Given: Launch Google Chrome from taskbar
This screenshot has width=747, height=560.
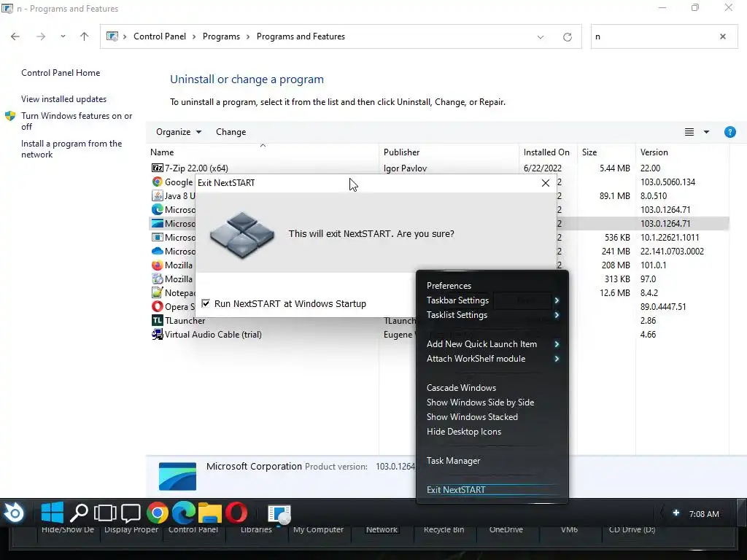Looking at the screenshot, I should (158, 513).
